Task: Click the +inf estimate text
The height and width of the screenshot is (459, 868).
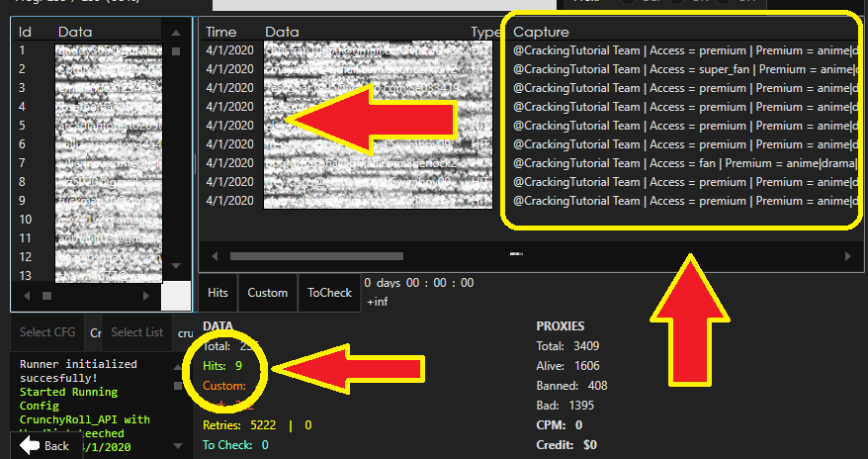Action: tap(377, 303)
